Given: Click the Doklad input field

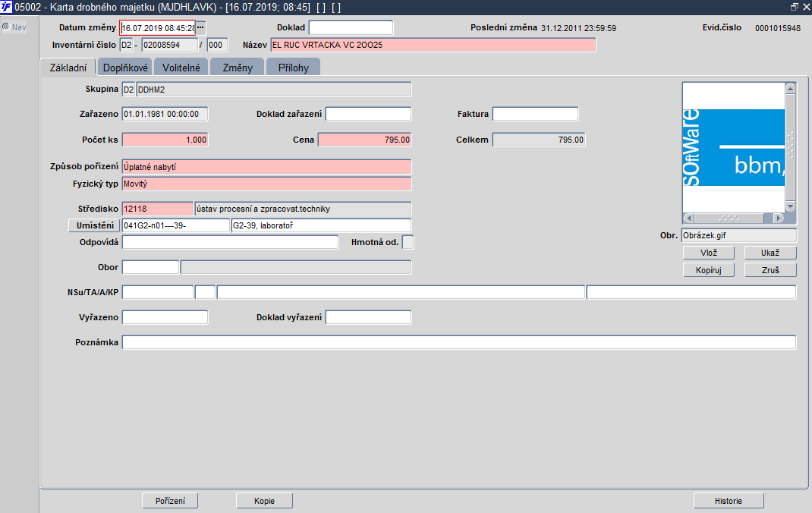Looking at the screenshot, I should click(351, 27).
